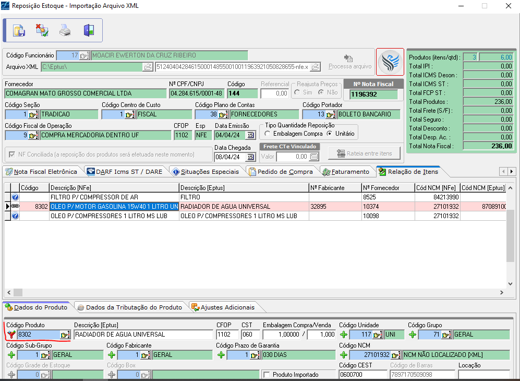Select the Embalagem Compra radio option
This screenshot has height=381, width=520.
point(267,134)
